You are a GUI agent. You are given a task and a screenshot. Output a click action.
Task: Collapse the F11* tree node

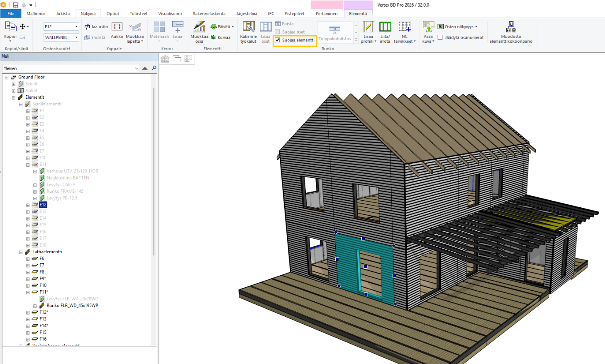point(28,292)
